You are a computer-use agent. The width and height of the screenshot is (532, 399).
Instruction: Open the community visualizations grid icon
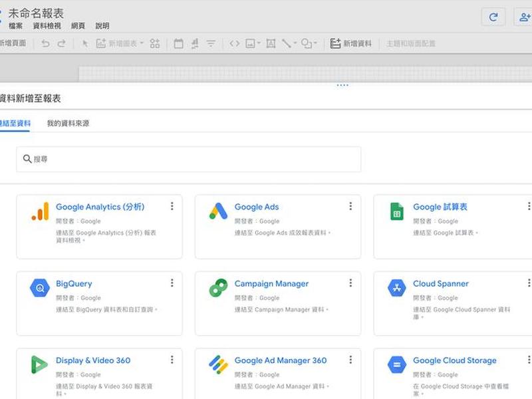[155, 43]
